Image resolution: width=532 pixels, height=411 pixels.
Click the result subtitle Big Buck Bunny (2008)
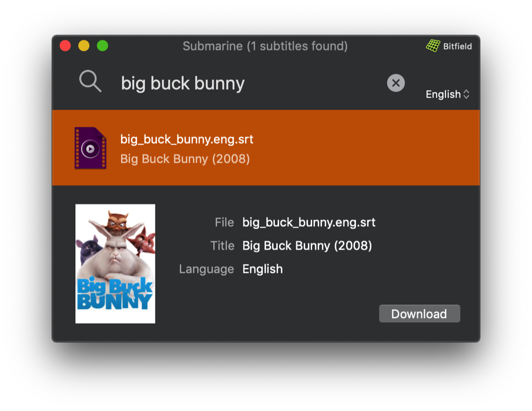(185, 159)
